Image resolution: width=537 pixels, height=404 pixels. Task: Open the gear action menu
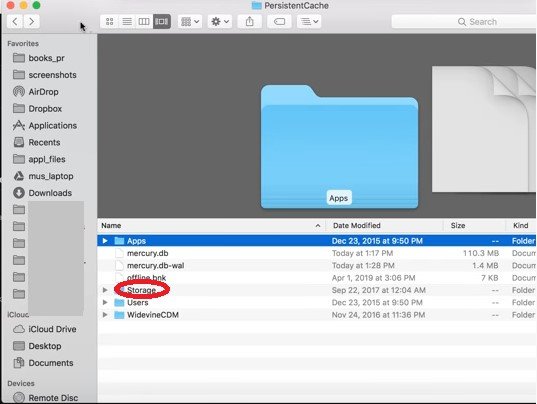pos(220,22)
